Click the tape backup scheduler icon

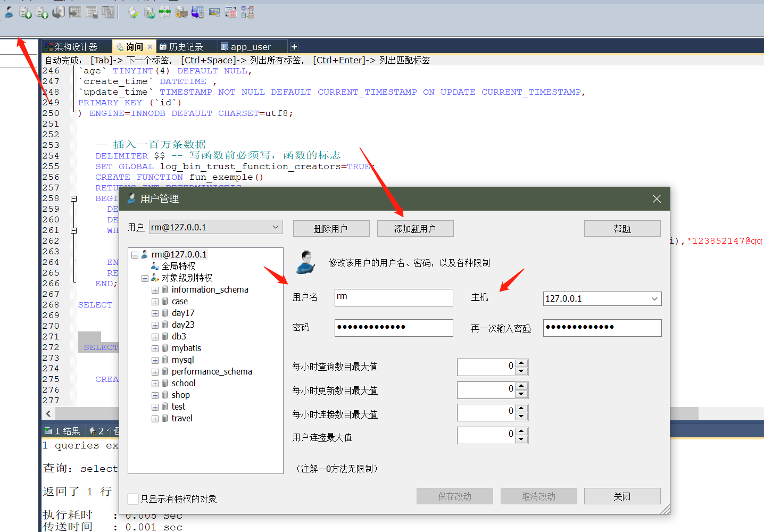(x=214, y=12)
